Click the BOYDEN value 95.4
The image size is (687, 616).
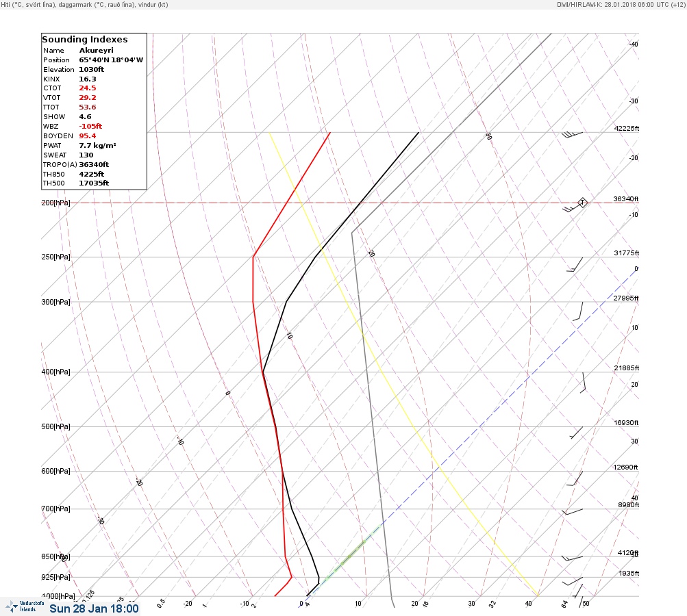pyautogui.click(x=87, y=136)
